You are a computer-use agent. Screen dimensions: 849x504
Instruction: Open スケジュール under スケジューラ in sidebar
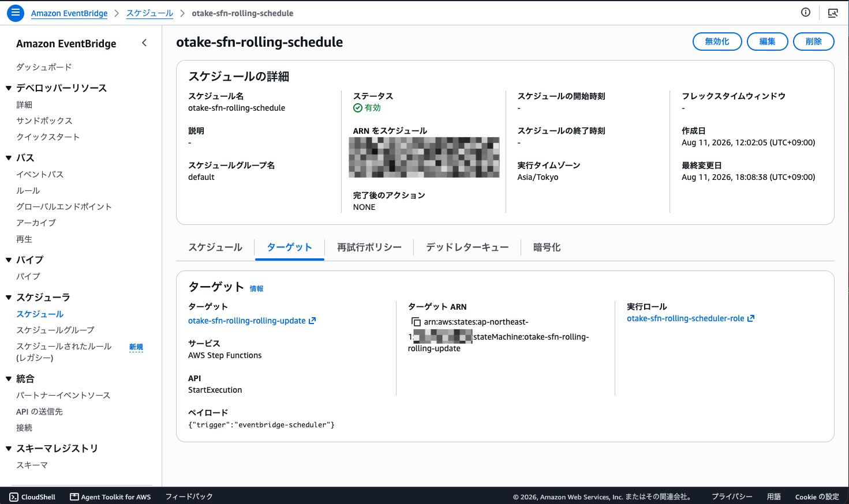point(40,314)
